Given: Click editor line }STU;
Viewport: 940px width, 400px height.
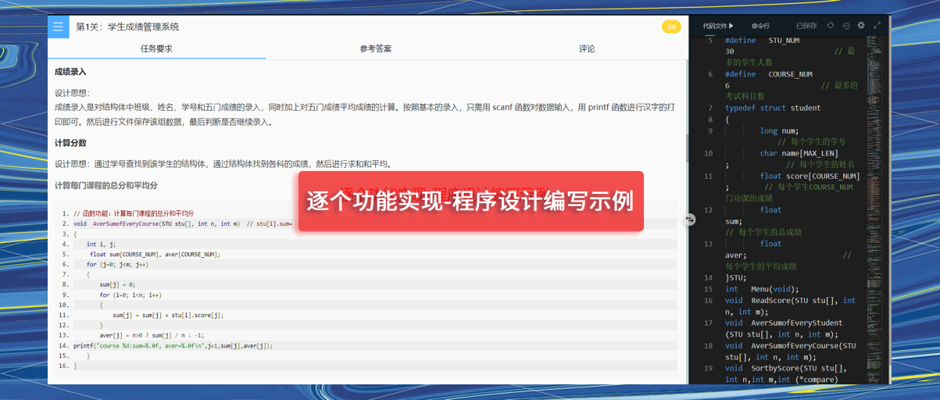Looking at the screenshot, I should pos(736,278).
